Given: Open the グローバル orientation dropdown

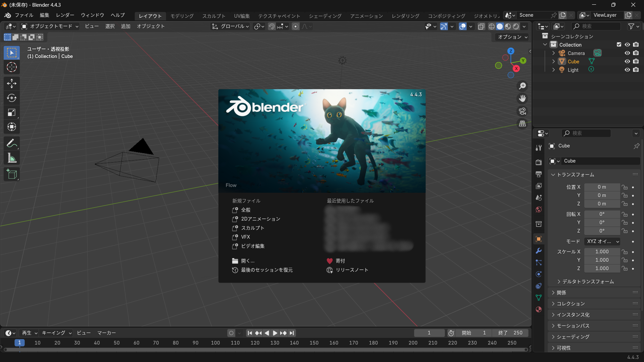Looking at the screenshot, I should [x=230, y=26].
